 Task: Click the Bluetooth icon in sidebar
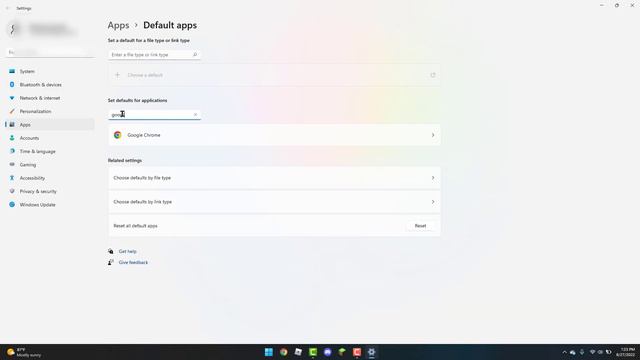click(12, 84)
